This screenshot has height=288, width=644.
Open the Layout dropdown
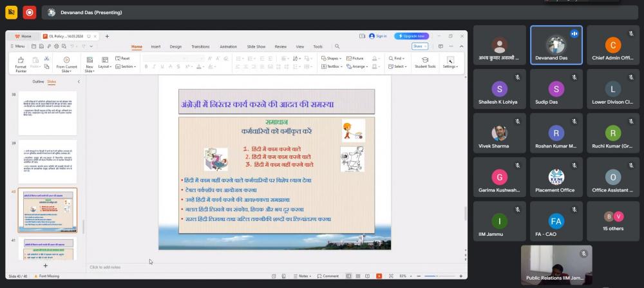tap(105, 66)
